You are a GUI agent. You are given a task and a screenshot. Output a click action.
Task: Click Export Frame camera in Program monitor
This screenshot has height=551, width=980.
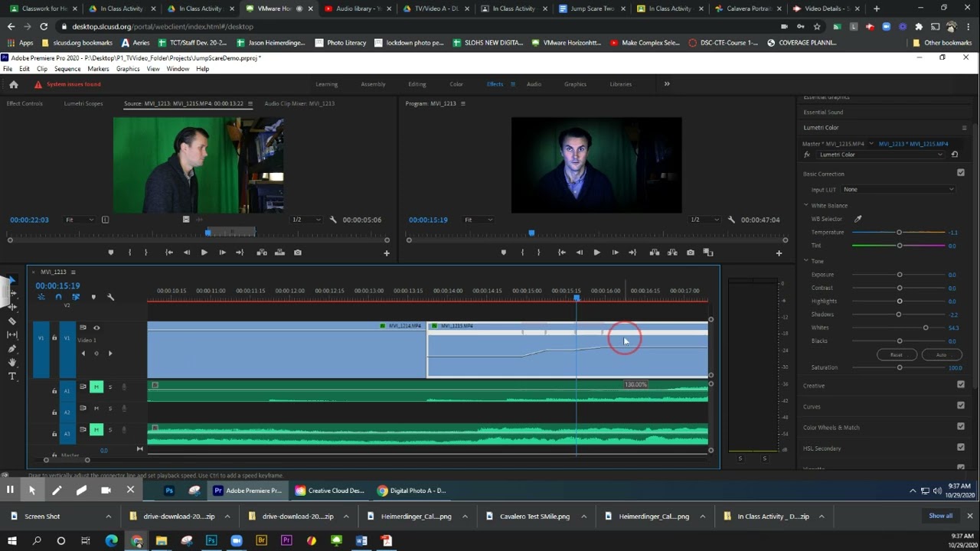tap(691, 253)
